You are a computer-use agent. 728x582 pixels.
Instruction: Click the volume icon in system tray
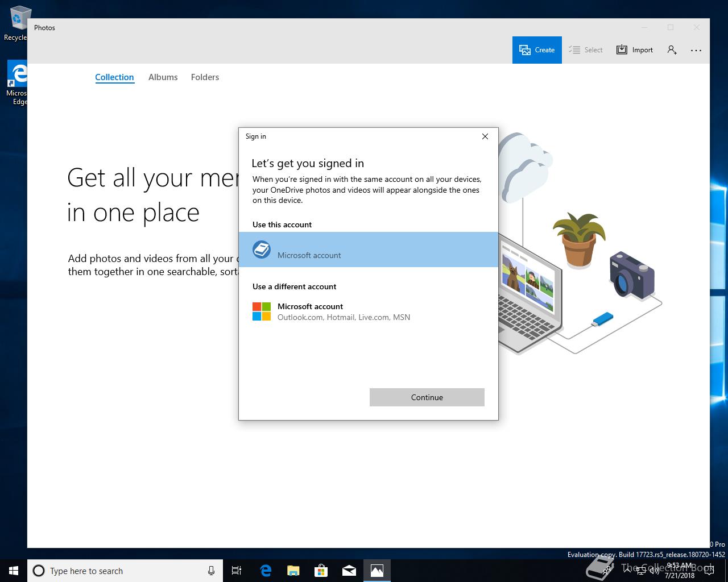pyautogui.click(x=654, y=571)
